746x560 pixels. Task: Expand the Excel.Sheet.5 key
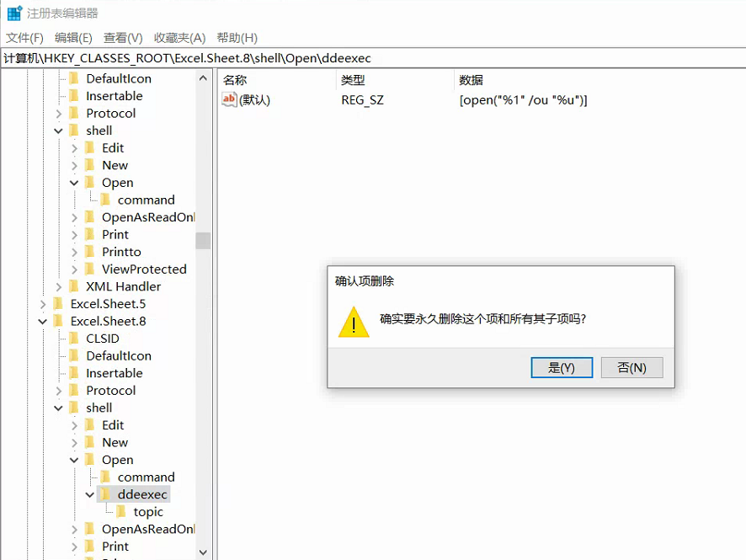click(43, 304)
